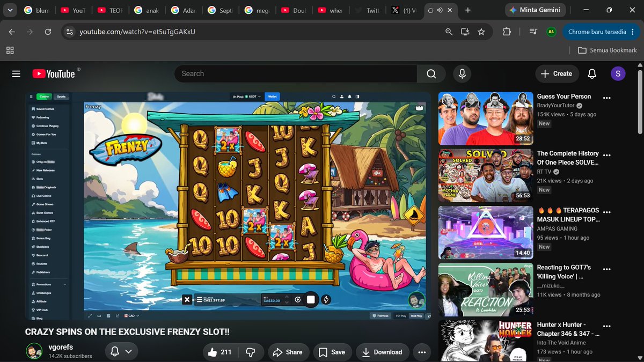Open a new browser tab
Viewport: 644px width, 362px height.
[468, 10]
